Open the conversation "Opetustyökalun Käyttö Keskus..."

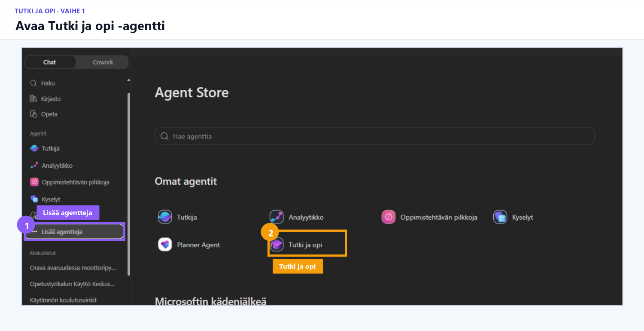tap(72, 284)
